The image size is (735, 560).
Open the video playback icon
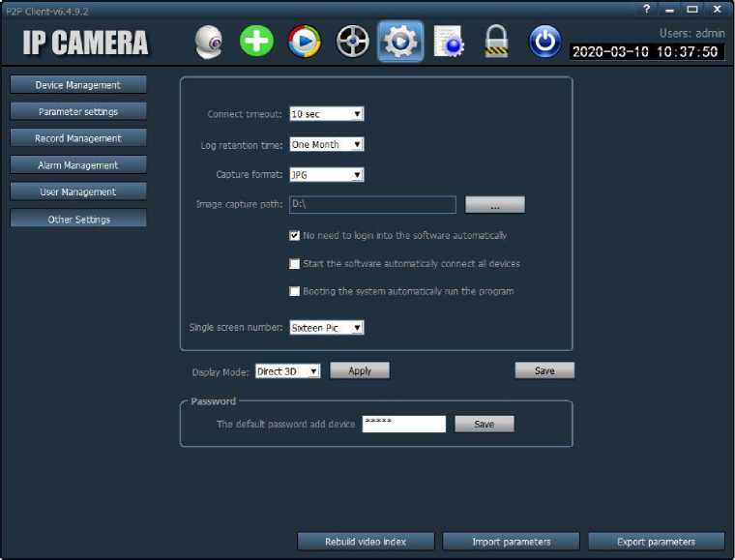[305, 42]
